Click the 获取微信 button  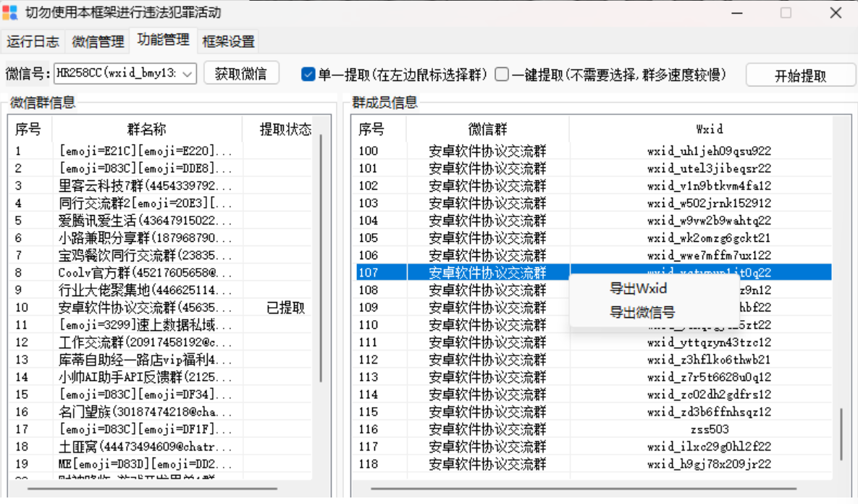click(x=241, y=75)
